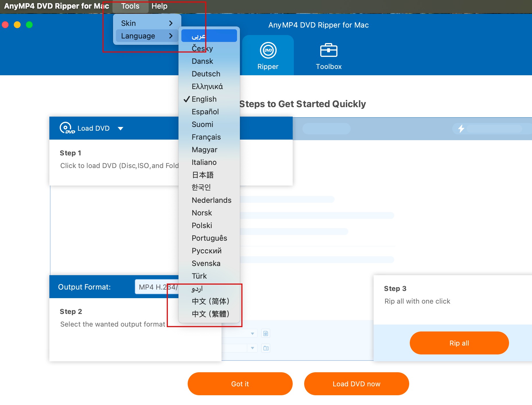
Task: Open the Ripper tab DVD icon
Action: click(268, 50)
